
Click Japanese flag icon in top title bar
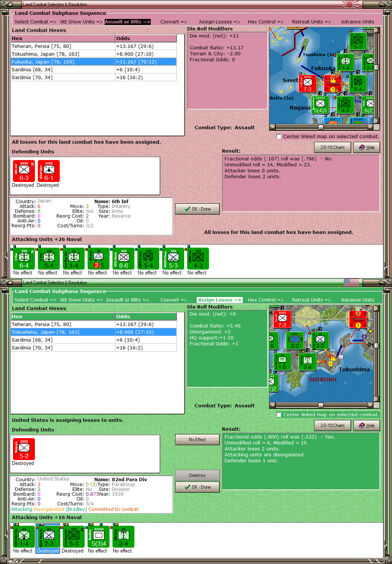(x=350, y=4)
